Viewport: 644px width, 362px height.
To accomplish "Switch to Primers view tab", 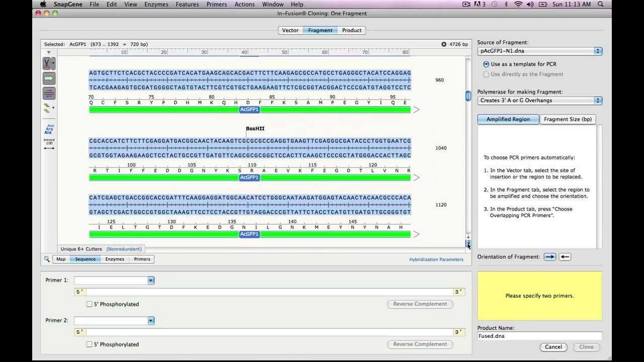I will point(142,259).
